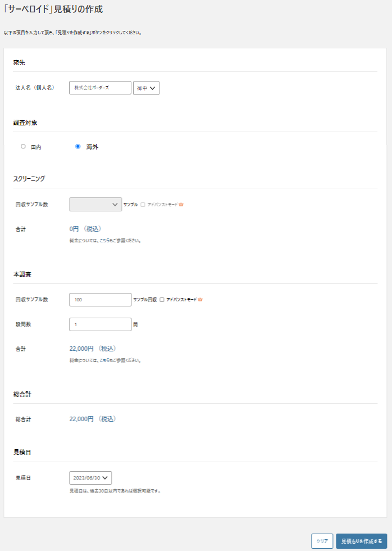Screen dimensions: 392x551
Task: Click the 本調査 合計 22,000円 value text
Action: [93, 349]
